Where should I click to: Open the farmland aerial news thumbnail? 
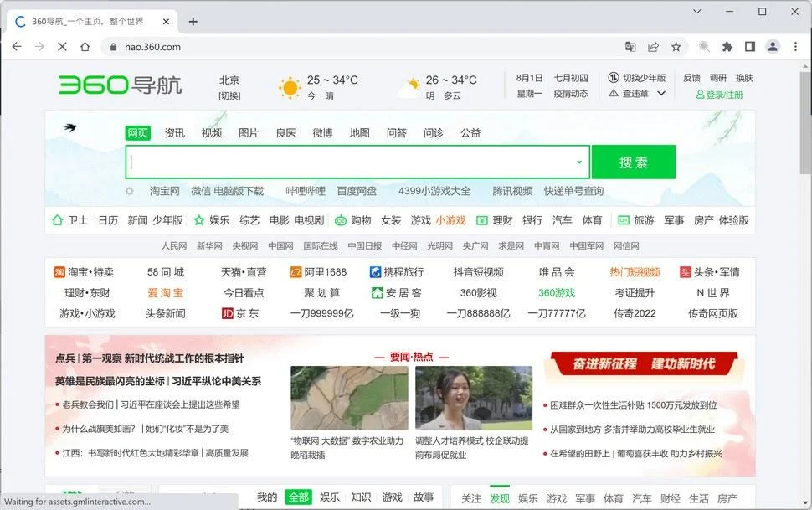coord(350,398)
